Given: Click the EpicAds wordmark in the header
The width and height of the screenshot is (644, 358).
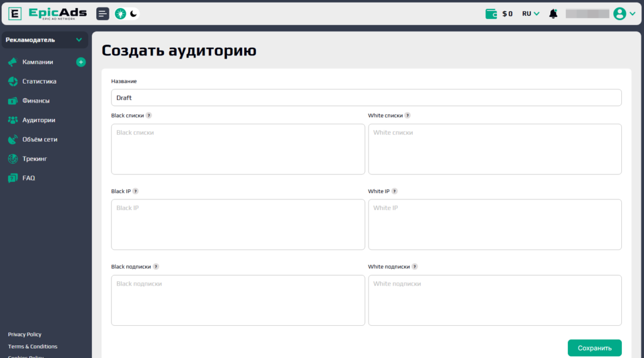Looking at the screenshot, I should [57, 13].
